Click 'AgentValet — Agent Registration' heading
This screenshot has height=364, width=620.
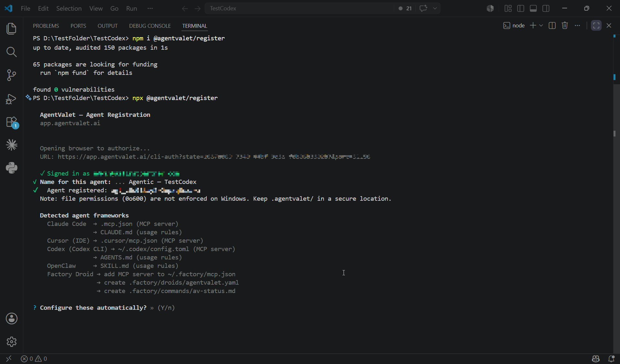pos(95,115)
